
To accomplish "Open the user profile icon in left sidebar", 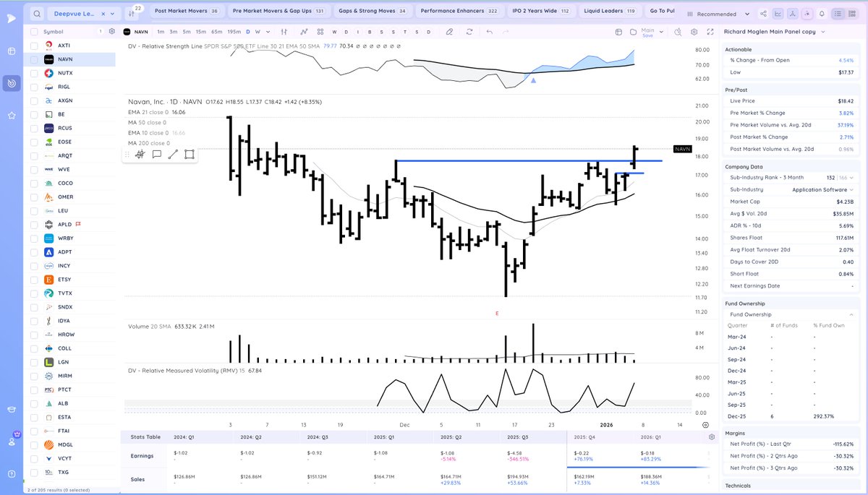I will (x=12, y=442).
